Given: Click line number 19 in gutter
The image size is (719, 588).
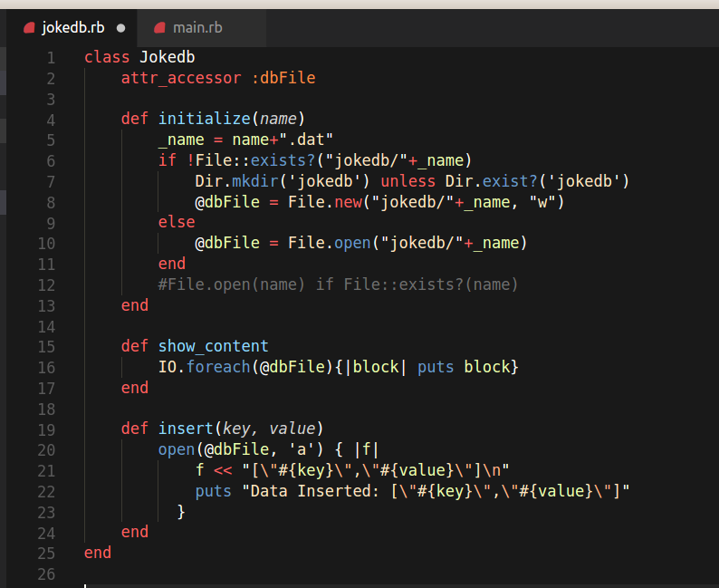Looking at the screenshot, I should pyautogui.click(x=46, y=429).
